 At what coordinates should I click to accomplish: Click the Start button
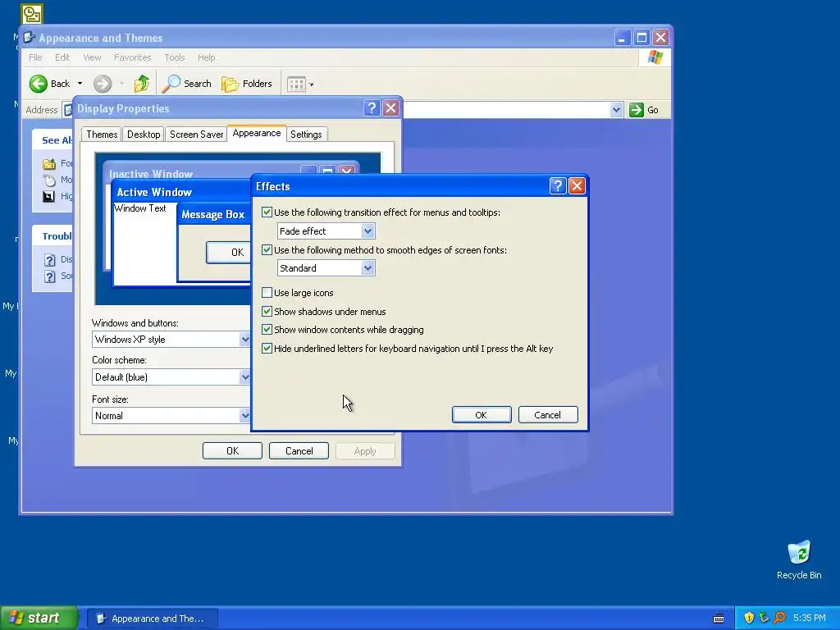pyautogui.click(x=39, y=618)
